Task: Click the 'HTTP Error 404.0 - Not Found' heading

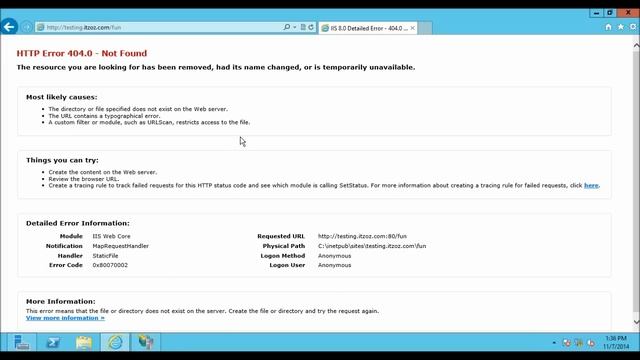Action: tap(82, 53)
